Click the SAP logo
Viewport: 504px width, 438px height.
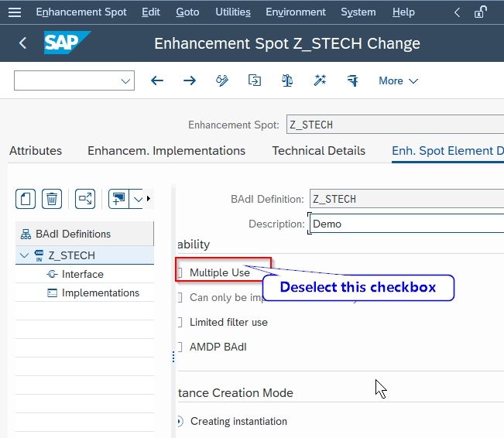[x=67, y=43]
